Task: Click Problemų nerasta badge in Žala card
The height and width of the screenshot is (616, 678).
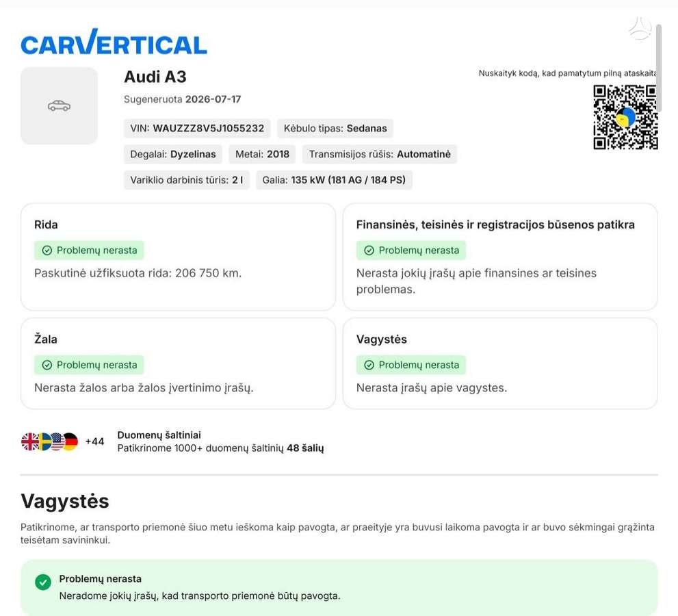Action: pos(89,365)
